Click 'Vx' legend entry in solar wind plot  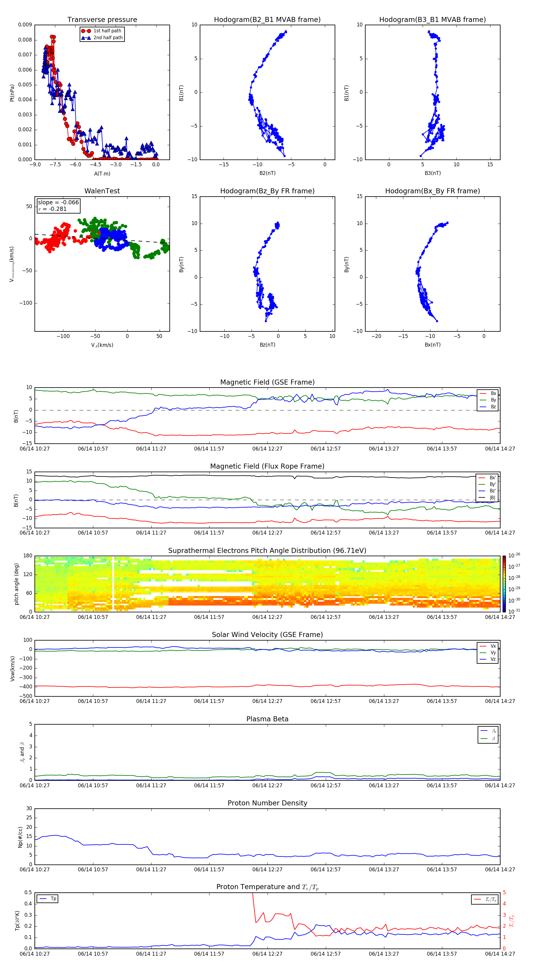488,646
